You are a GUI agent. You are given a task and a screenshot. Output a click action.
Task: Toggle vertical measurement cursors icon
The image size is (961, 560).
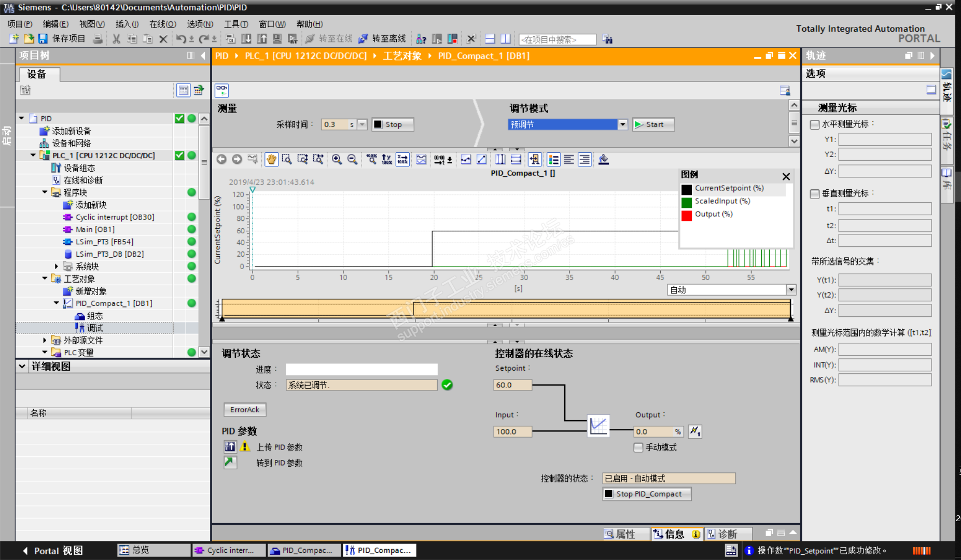click(500, 159)
